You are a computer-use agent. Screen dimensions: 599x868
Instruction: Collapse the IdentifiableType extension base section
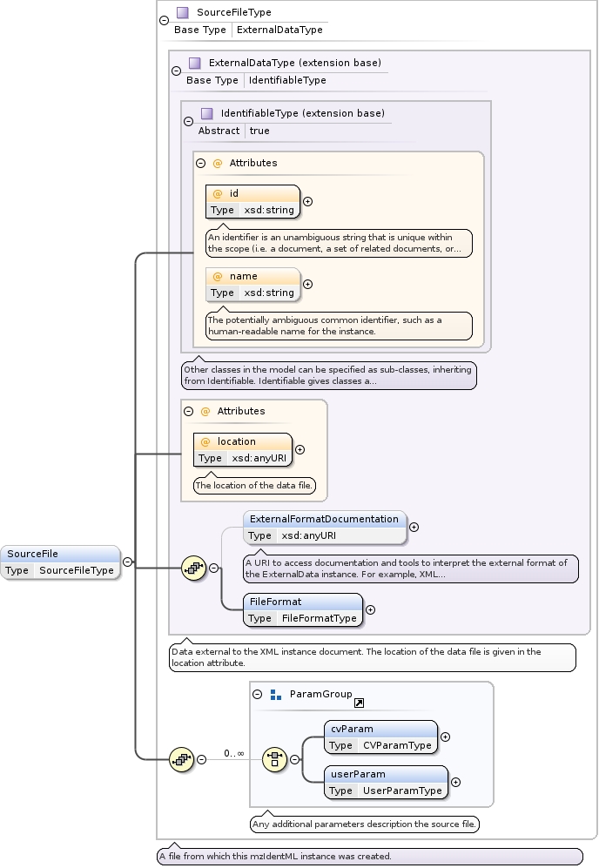point(189,122)
